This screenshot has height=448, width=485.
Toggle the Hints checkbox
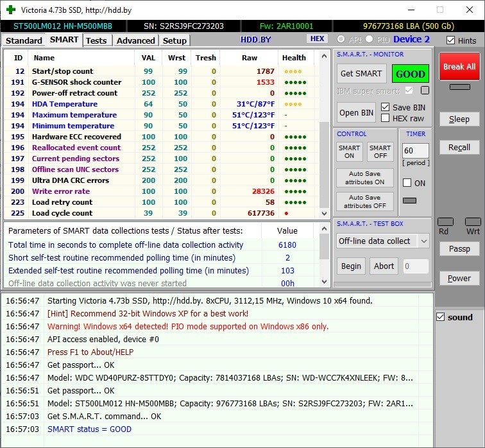450,40
